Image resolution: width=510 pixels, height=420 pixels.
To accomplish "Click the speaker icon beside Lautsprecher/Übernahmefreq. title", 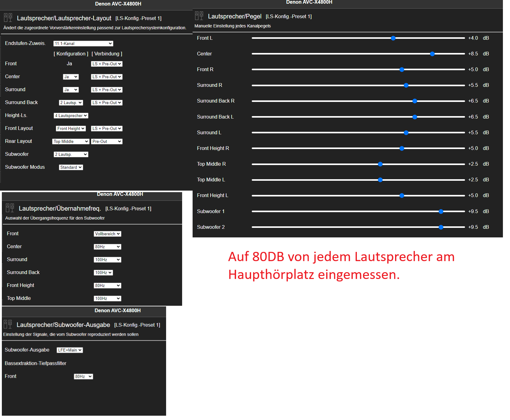I will (x=10, y=208).
